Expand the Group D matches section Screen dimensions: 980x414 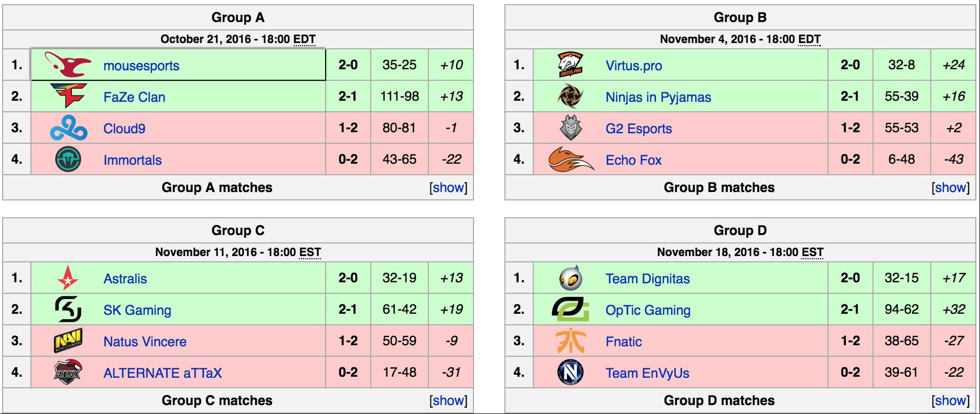coord(951,400)
